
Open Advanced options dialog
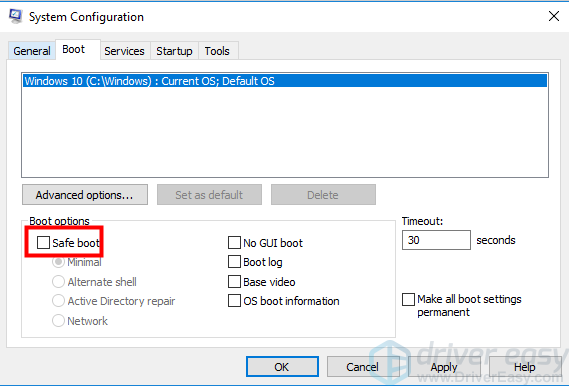coord(85,195)
